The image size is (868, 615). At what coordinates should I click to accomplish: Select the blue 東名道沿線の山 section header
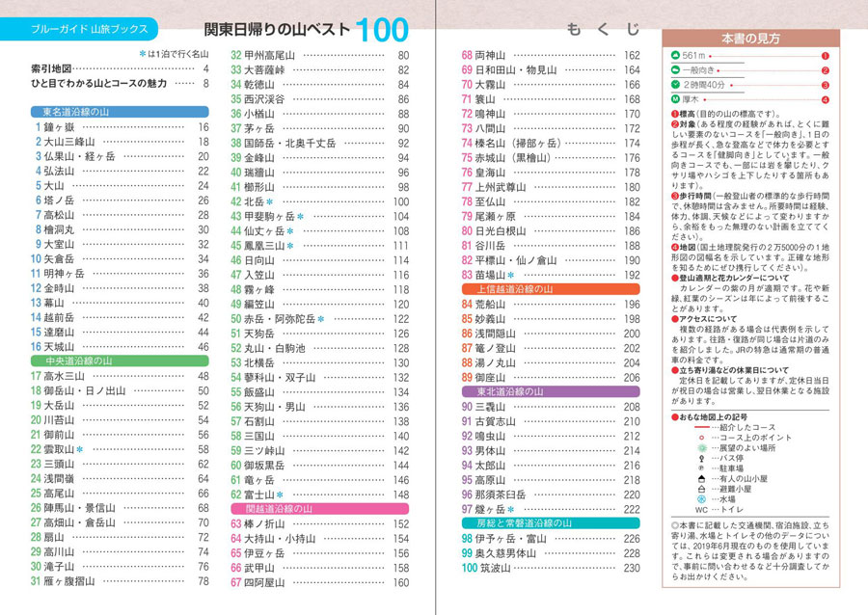(120, 112)
